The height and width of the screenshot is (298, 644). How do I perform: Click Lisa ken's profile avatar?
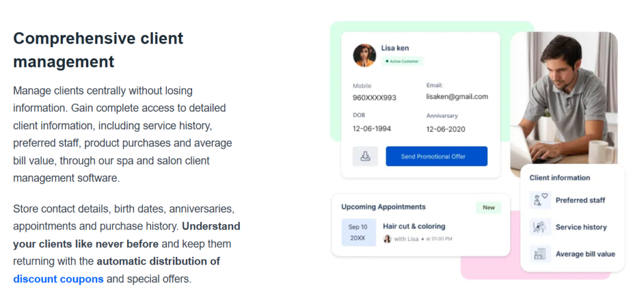click(364, 55)
